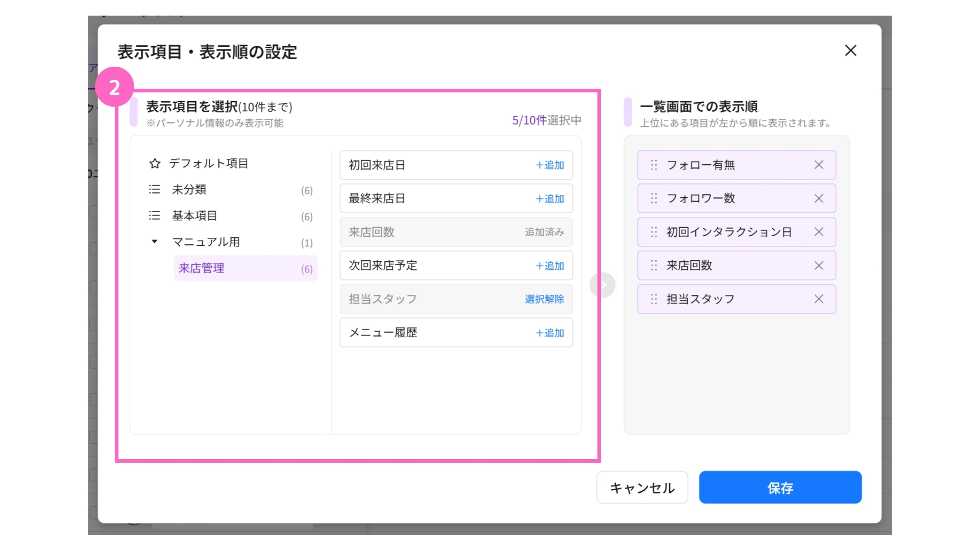
Task: Grab drag handle of フォロー有無
Action: click(x=654, y=165)
